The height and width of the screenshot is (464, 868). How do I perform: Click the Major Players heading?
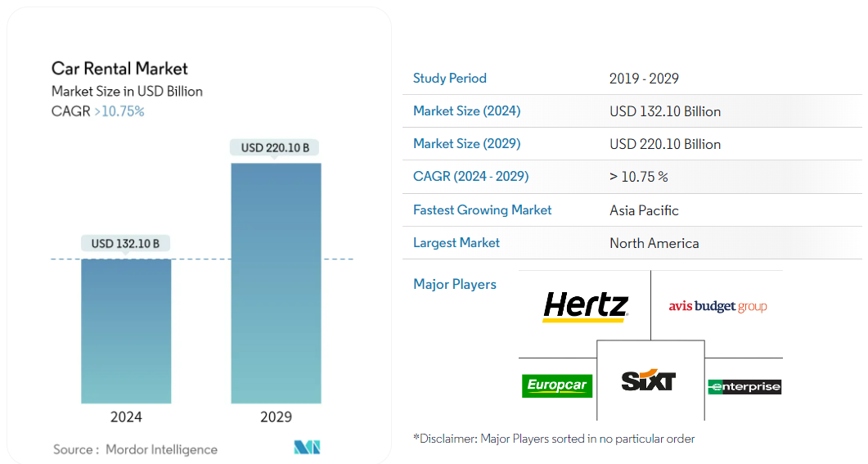(455, 285)
